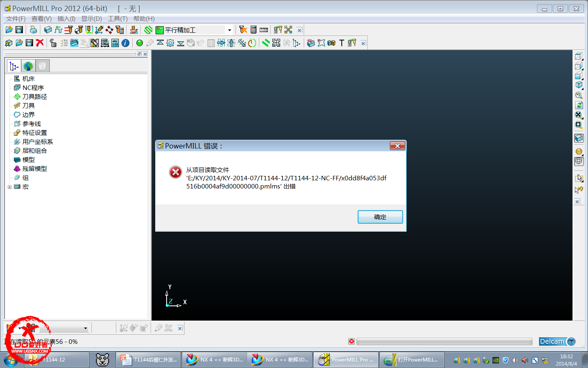Click the green clock timer icon

[x=252, y=43]
